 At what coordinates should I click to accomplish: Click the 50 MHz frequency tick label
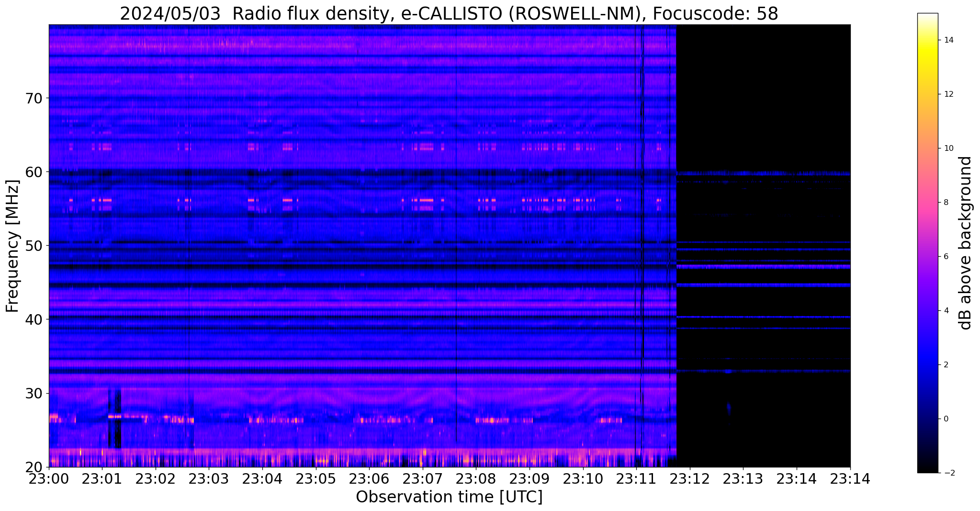[x=34, y=245]
